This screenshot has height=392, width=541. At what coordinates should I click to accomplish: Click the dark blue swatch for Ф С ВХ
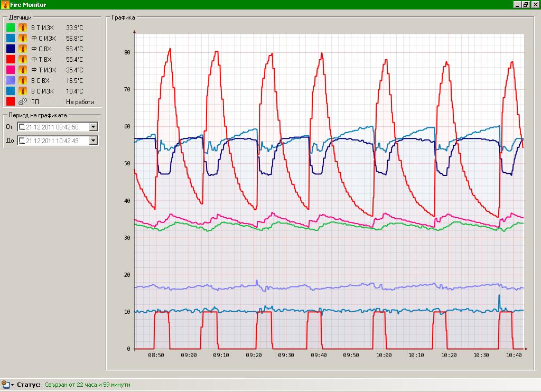point(11,49)
